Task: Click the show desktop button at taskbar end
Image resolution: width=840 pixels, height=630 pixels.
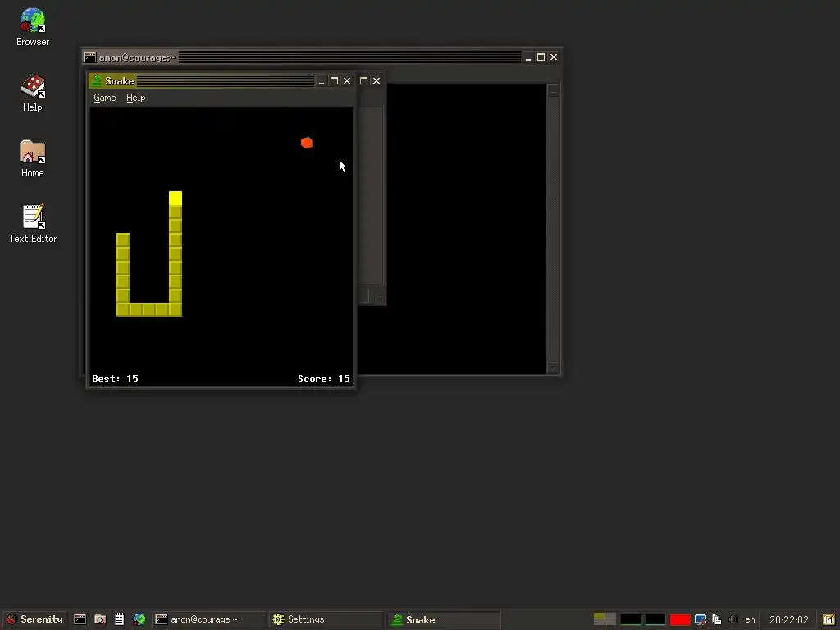Action: [x=829, y=619]
